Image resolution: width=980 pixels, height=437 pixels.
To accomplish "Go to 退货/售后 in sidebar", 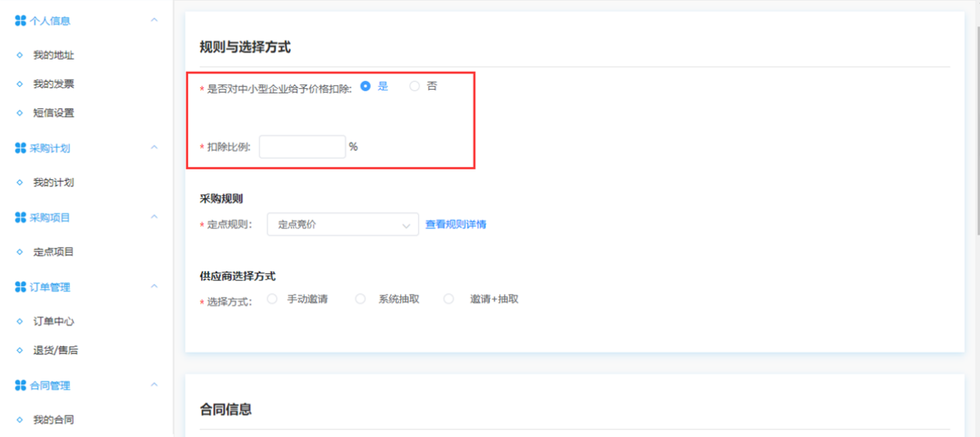I will click(x=55, y=350).
